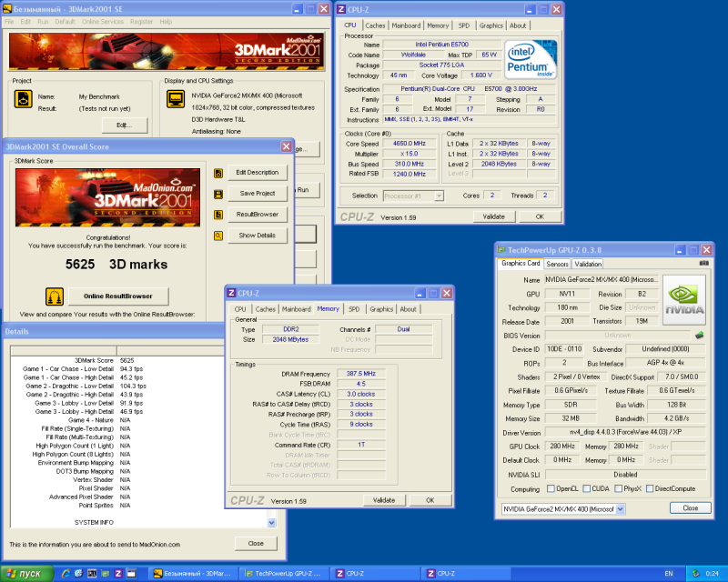Toggle the CUDA checkbox in GPU-Z
Image resolution: width=728 pixels, height=582 pixels.
587,488
